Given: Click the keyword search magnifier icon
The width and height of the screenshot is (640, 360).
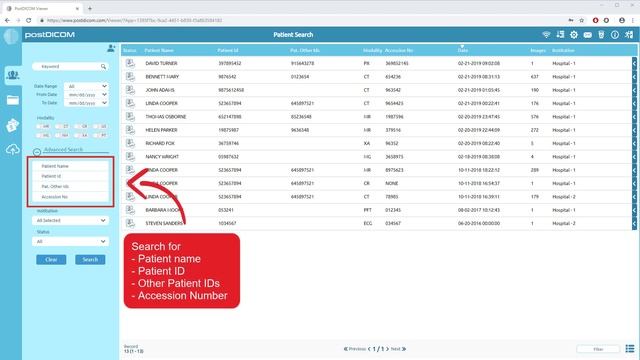Looking at the screenshot, I should (x=104, y=66).
